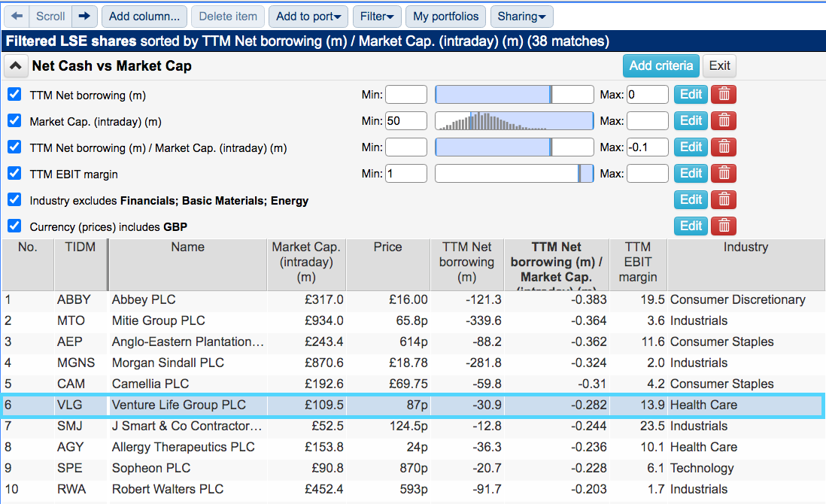Click the Add criteria button
The width and height of the screenshot is (826, 504).
661,66
